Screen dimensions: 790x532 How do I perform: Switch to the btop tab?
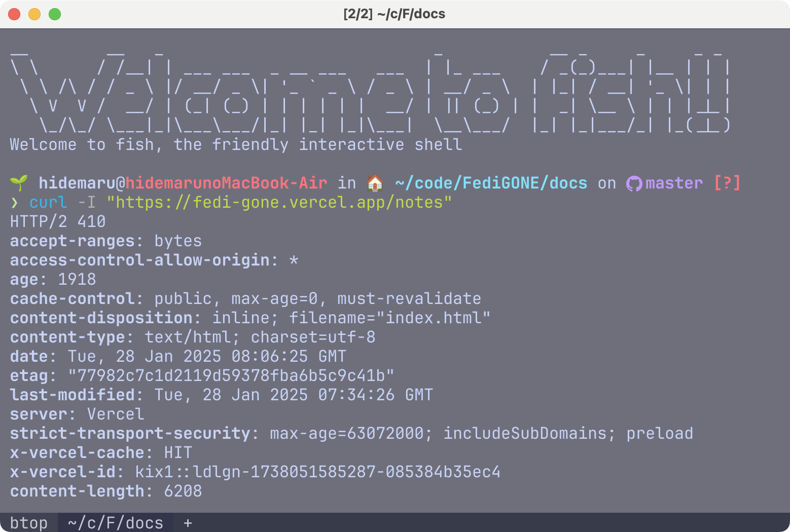pos(29,523)
